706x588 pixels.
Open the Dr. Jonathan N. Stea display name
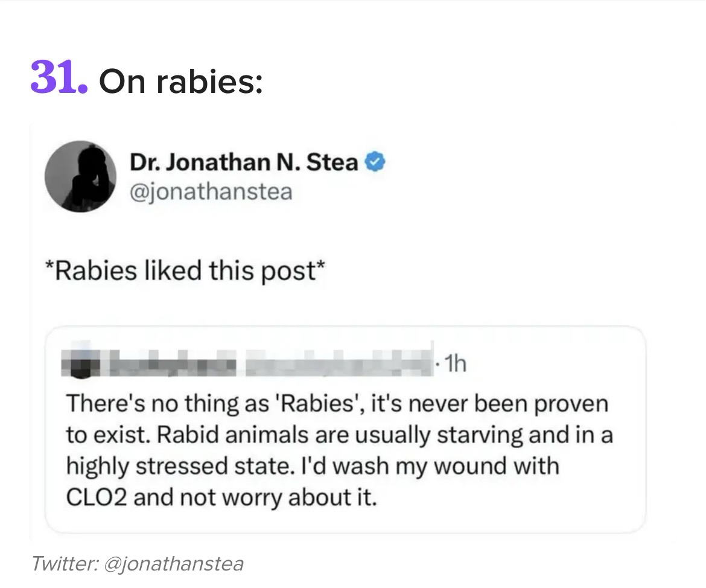tap(243, 162)
